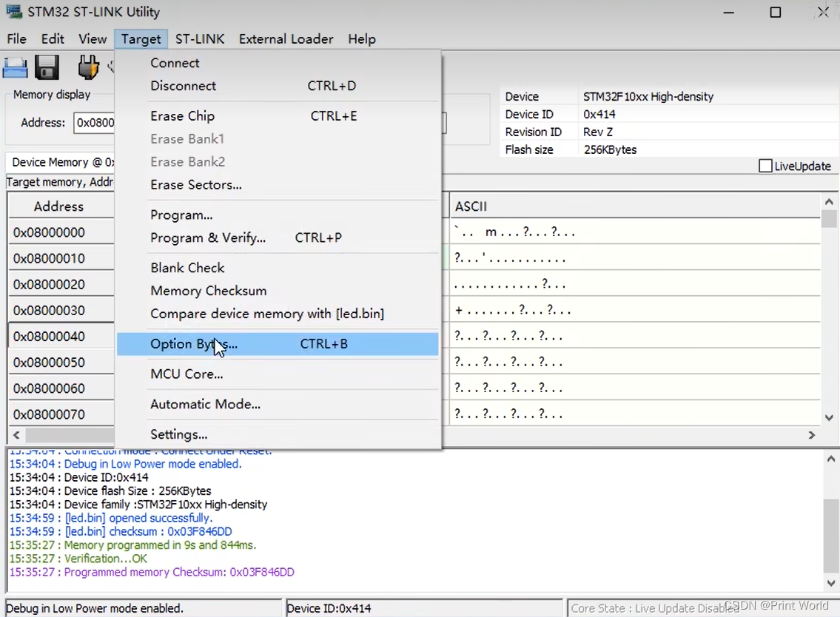
Task: Click the Address input field
Action: click(94, 123)
